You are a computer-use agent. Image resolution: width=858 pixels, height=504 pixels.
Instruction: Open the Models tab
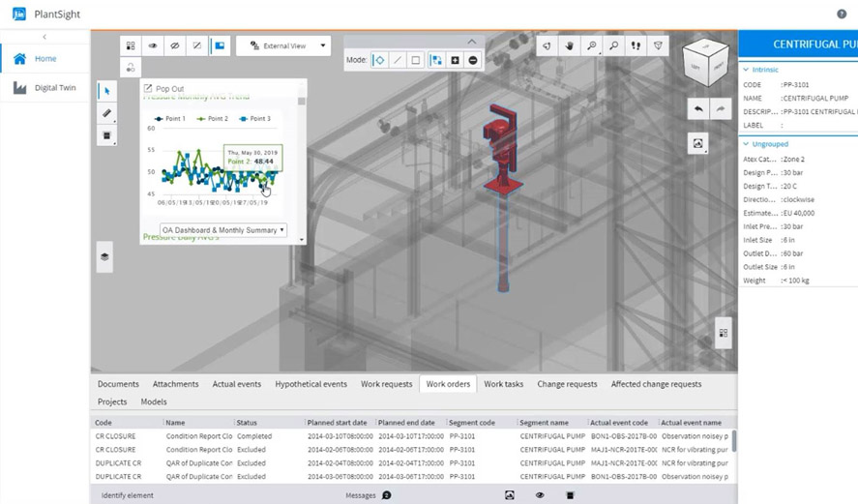pyautogui.click(x=154, y=401)
